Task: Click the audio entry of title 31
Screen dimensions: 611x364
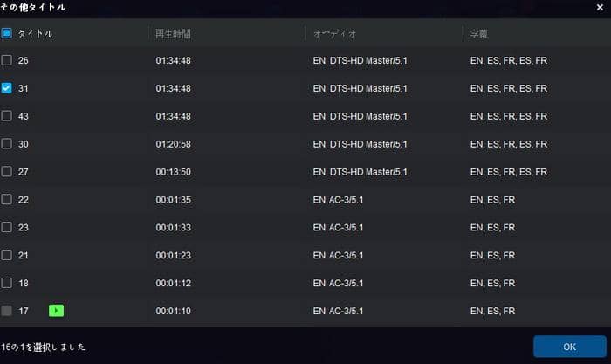Action: [x=360, y=88]
